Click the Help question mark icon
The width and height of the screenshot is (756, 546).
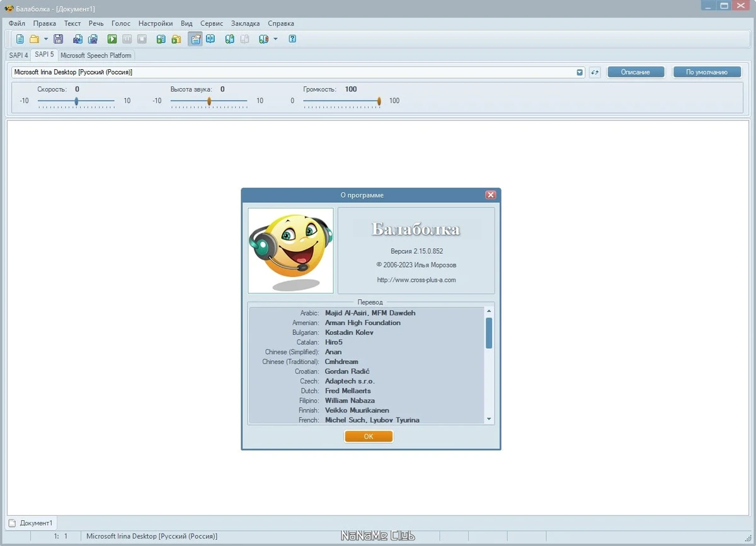[x=292, y=39]
